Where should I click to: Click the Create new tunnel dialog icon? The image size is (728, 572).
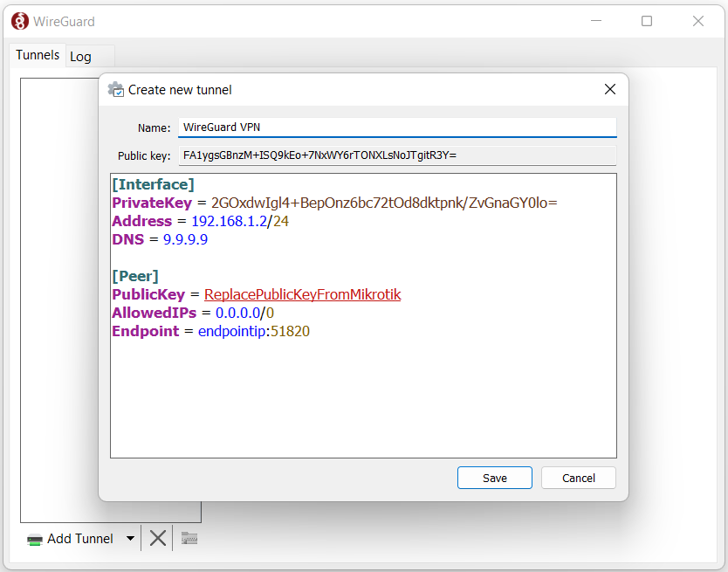pos(115,90)
